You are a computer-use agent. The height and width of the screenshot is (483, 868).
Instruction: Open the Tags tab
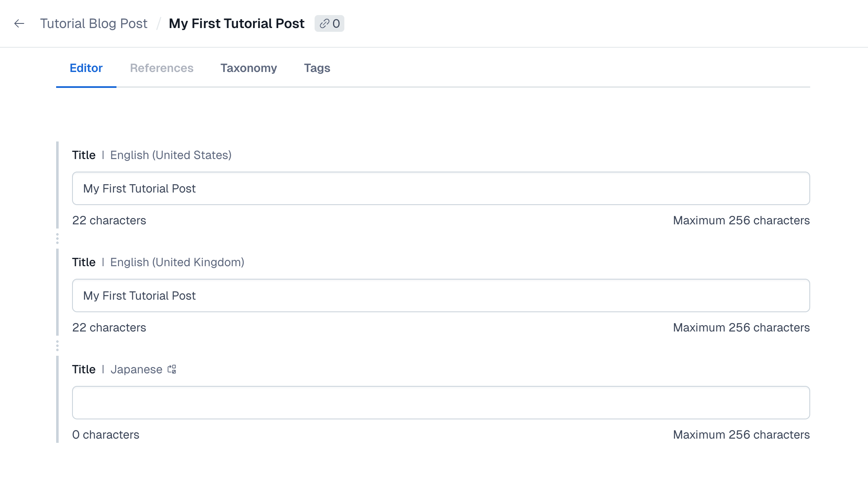tap(317, 68)
